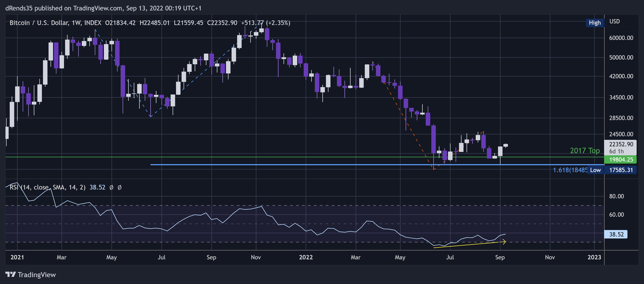Click the RSI value tag 38.52
The image size is (644, 284).
[616, 234]
